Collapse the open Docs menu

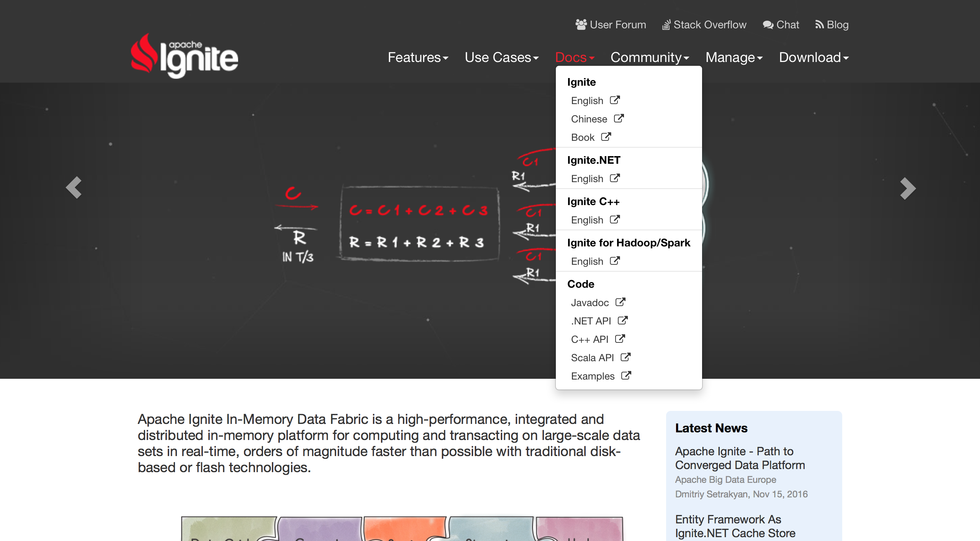(574, 57)
